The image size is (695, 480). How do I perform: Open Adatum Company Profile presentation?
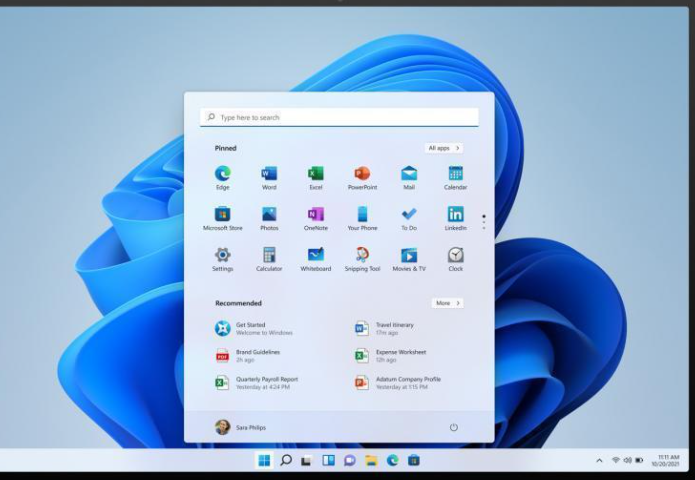point(398,382)
